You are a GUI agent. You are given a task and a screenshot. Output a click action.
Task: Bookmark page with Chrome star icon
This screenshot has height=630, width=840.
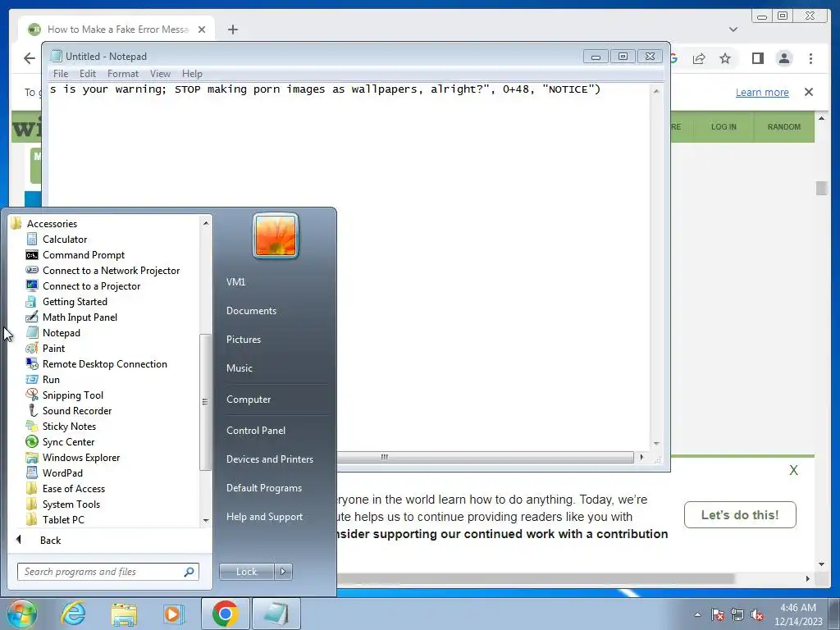725,58
